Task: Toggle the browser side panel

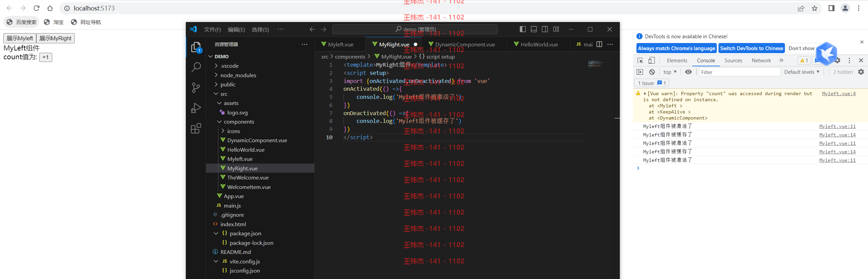Action: click(831, 8)
